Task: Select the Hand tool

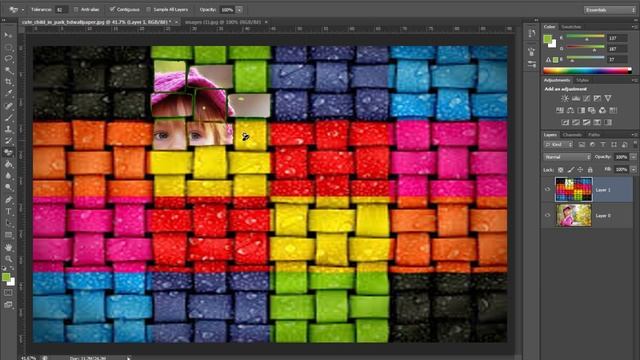Action: [x=8, y=247]
